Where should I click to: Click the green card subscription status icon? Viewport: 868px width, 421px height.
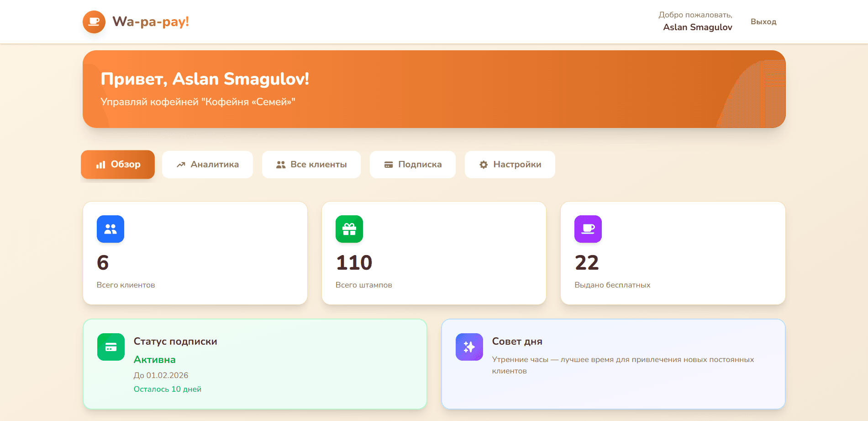(x=111, y=347)
